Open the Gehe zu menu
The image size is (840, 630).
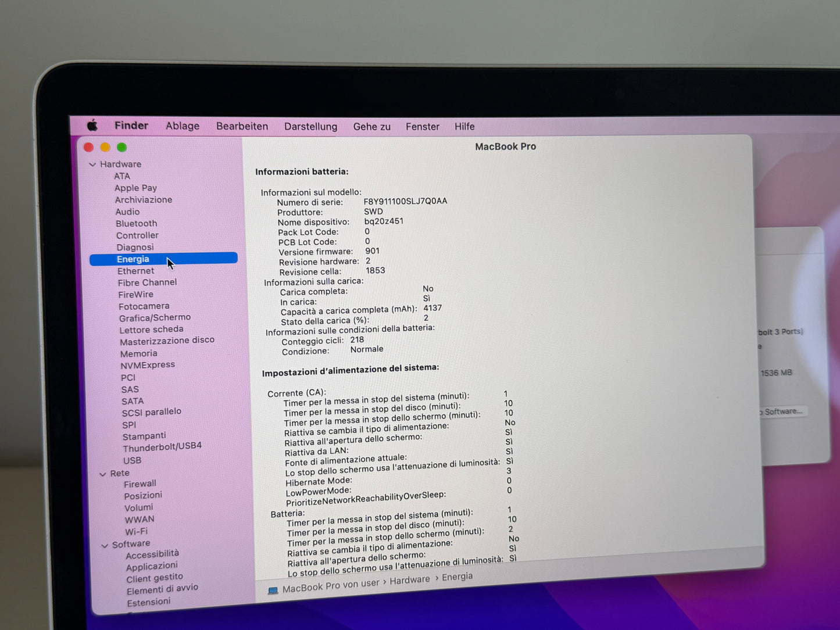click(x=372, y=127)
